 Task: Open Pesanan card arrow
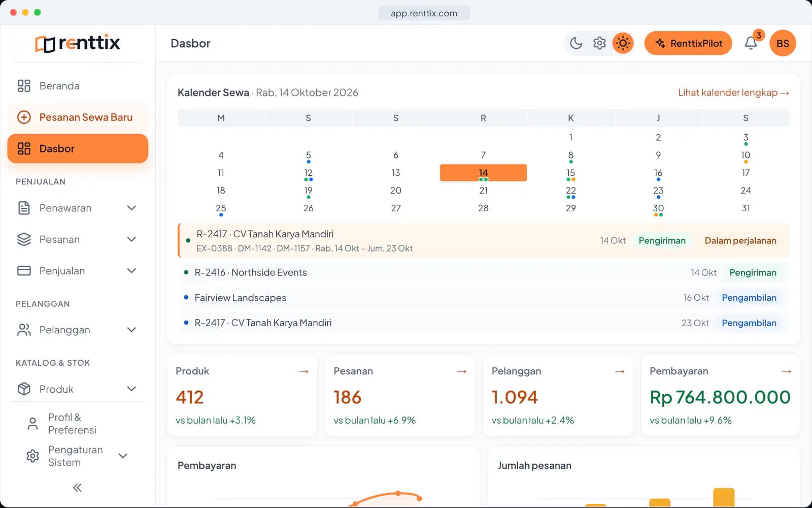(461, 371)
